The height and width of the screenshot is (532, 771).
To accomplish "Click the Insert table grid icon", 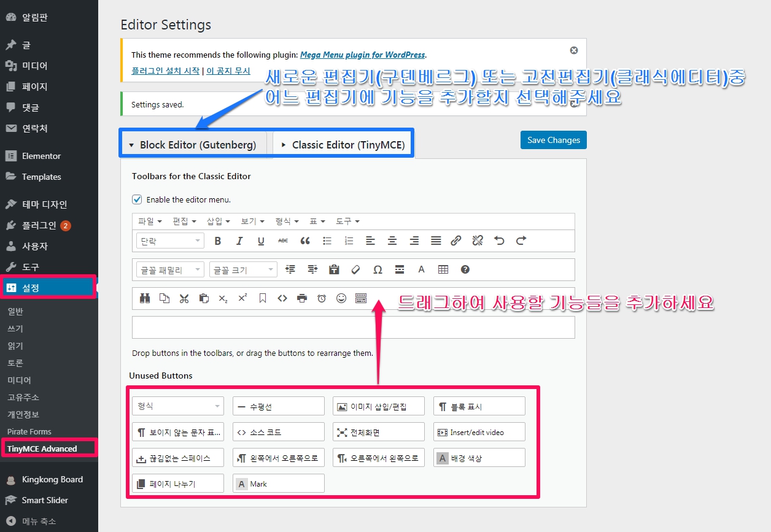I will pos(443,269).
